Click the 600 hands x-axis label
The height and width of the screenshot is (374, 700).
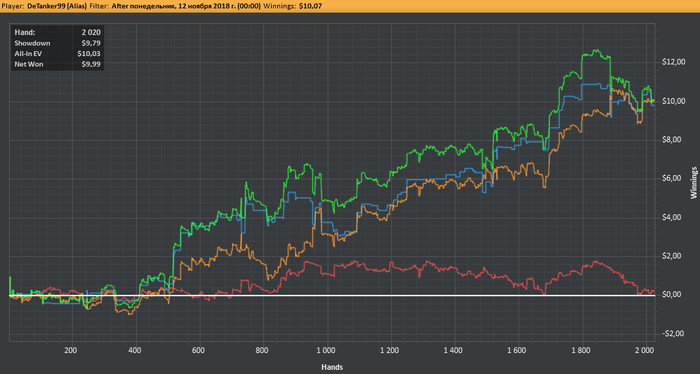click(x=199, y=350)
